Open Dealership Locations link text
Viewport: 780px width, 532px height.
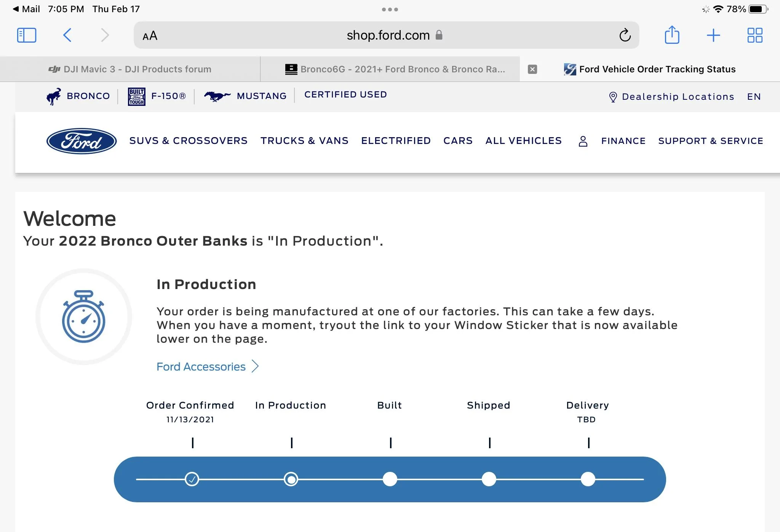[x=678, y=97]
